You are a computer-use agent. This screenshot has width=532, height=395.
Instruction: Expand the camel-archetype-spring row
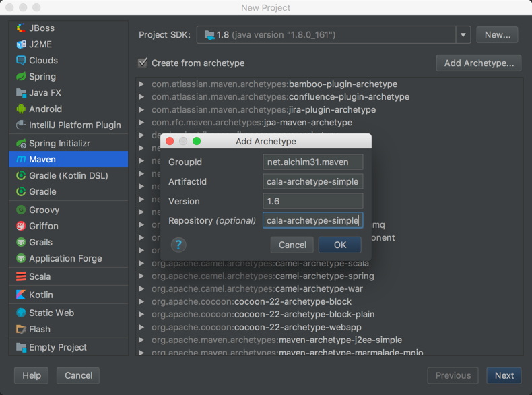141,276
